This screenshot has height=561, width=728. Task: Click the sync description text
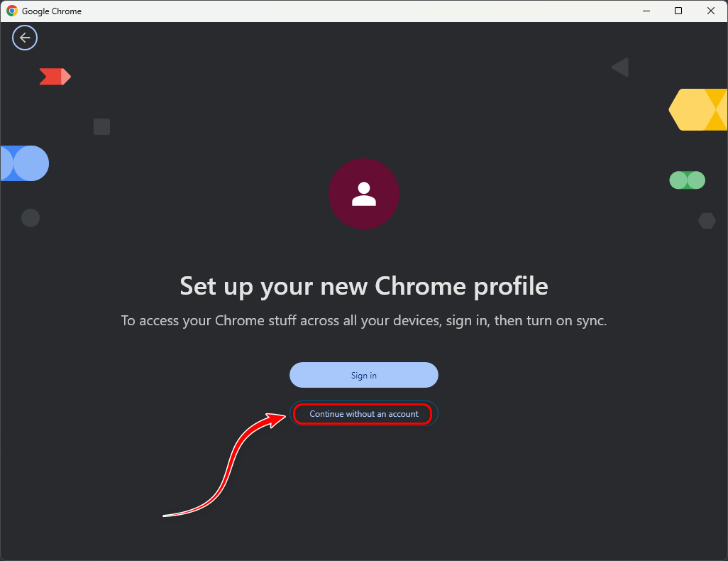click(x=364, y=320)
